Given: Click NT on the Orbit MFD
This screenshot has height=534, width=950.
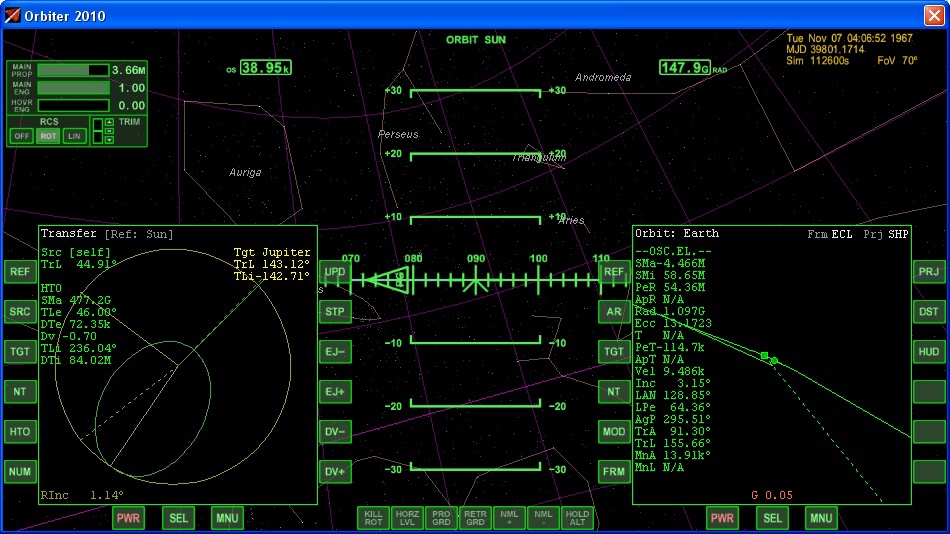Looking at the screenshot, I should tap(614, 392).
